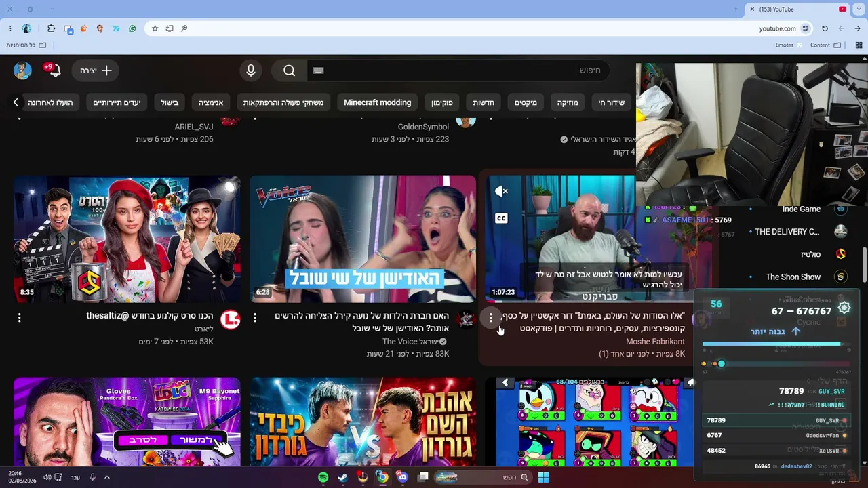Open Steam from the taskbar
The image size is (868, 488).
pos(343,477)
